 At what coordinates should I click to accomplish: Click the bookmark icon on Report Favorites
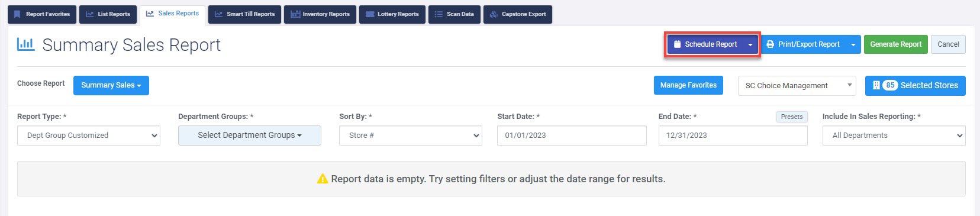pos(17,14)
